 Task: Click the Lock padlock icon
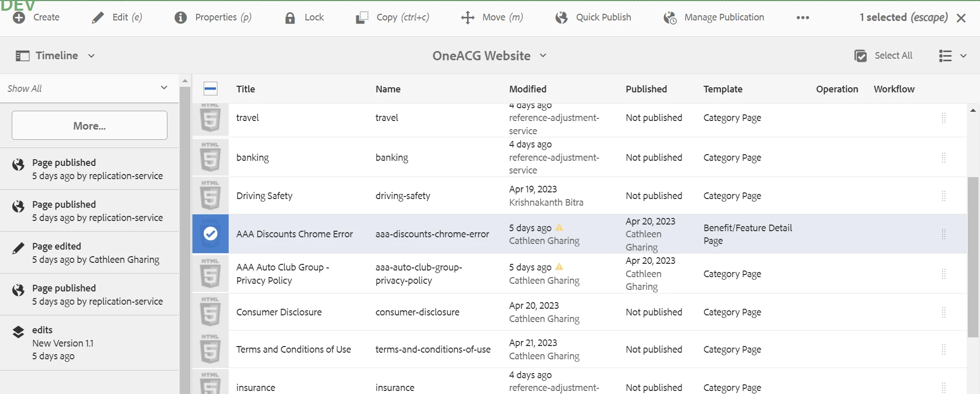click(290, 18)
